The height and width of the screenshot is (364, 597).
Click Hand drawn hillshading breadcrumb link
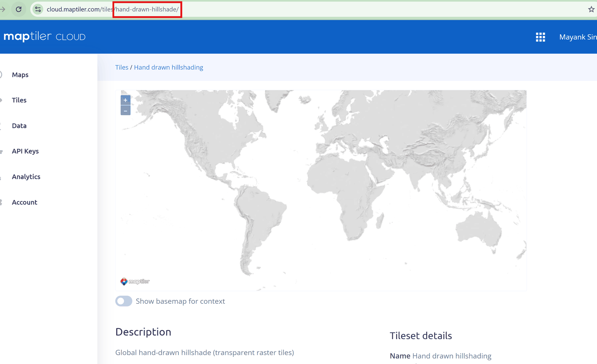(168, 67)
